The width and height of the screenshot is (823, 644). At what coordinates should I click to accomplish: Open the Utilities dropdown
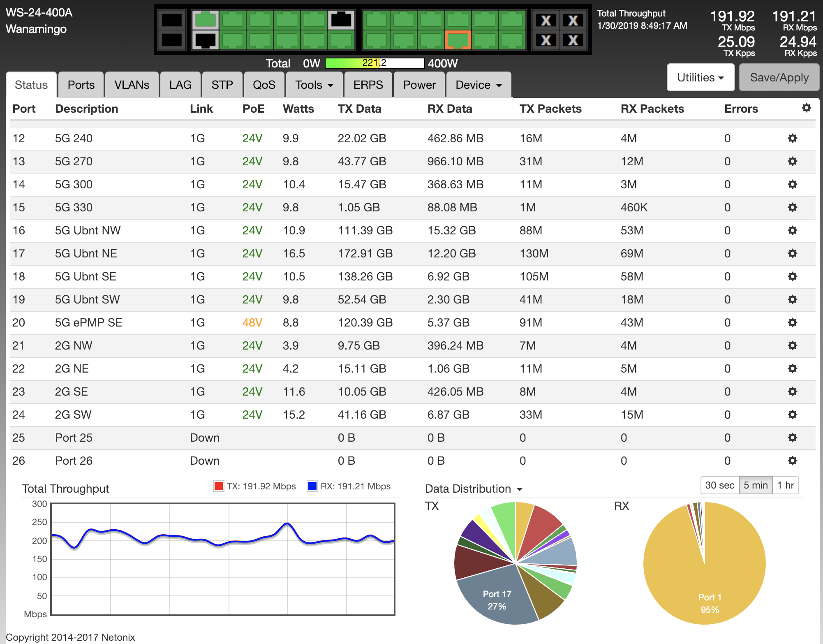(x=700, y=77)
